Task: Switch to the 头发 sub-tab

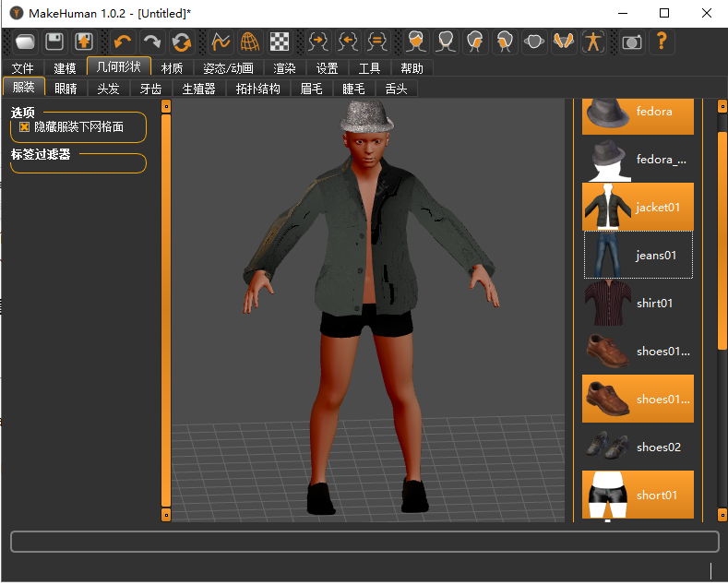Action: (108, 89)
